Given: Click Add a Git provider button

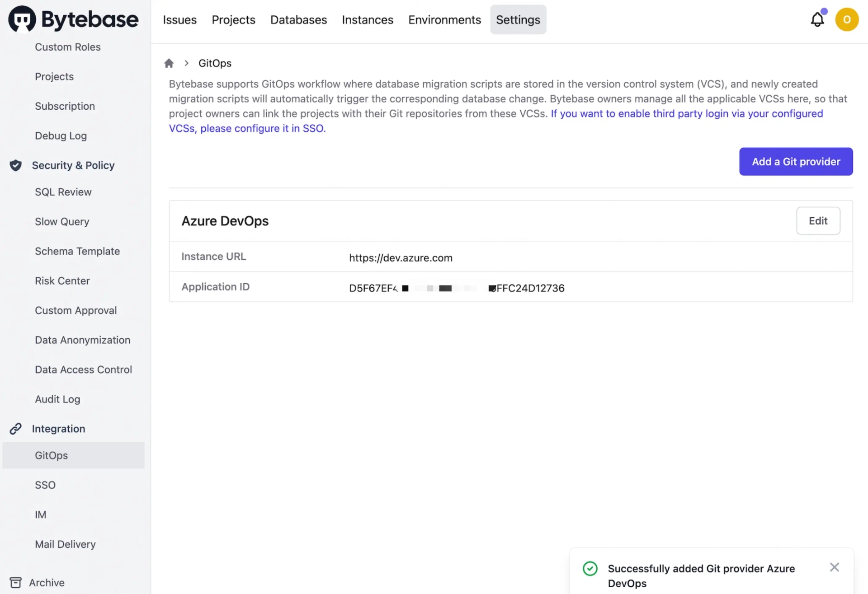Looking at the screenshot, I should [x=796, y=162].
